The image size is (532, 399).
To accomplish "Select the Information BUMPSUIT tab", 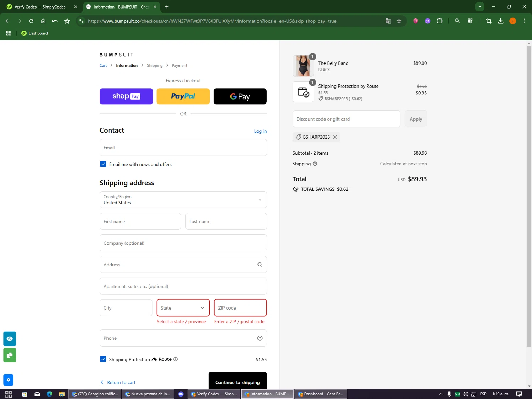I will 121,7.
